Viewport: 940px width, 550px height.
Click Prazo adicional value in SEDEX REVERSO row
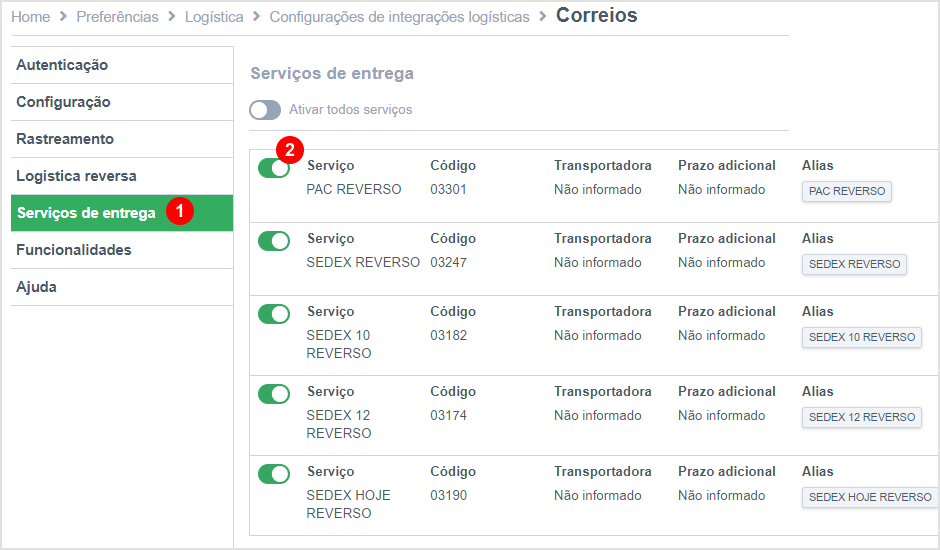pyautogui.click(x=722, y=263)
